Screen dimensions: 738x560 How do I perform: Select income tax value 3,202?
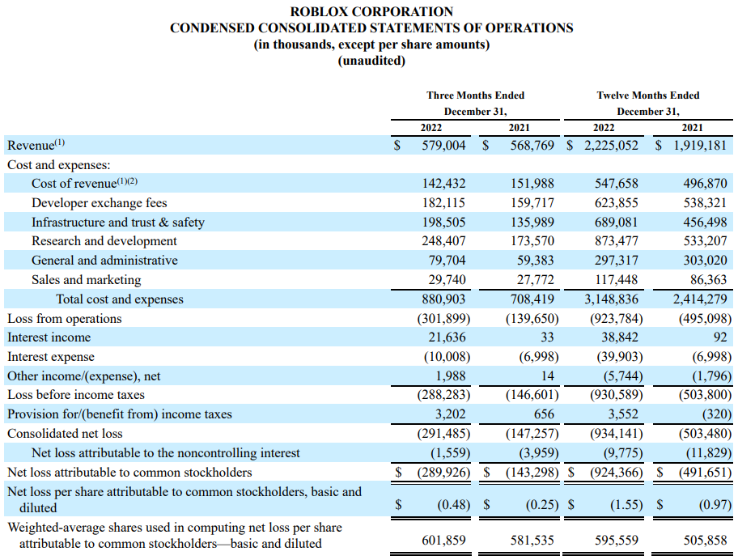[x=450, y=414]
